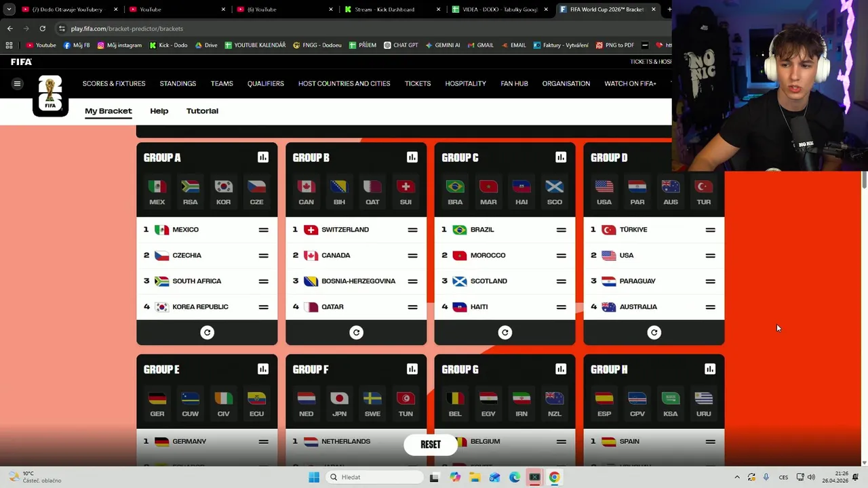Open YOUTUBE KALENDÁŘ bookmark
This screenshot has width=868, height=488.
click(255, 45)
